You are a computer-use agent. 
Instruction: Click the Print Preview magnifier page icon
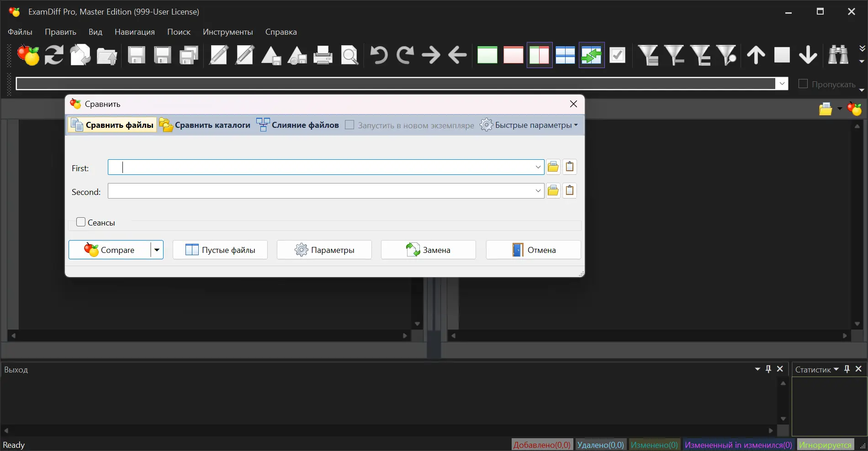[x=349, y=55]
